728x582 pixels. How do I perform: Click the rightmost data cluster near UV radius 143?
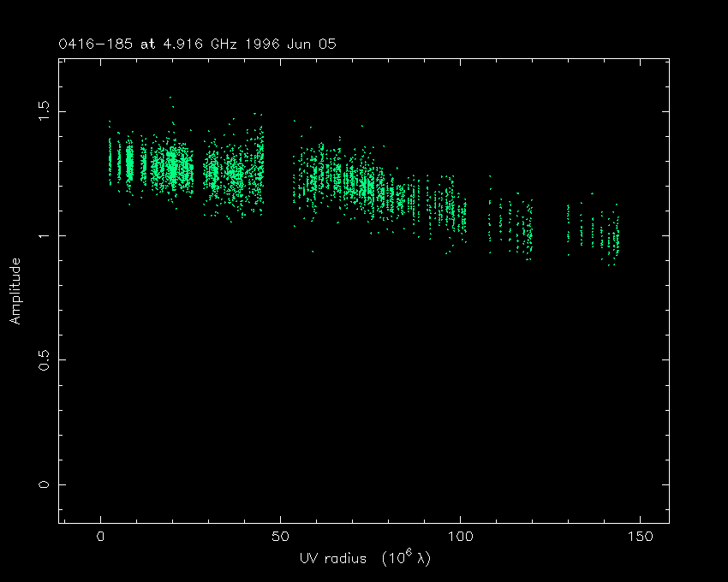pos(614,240)
